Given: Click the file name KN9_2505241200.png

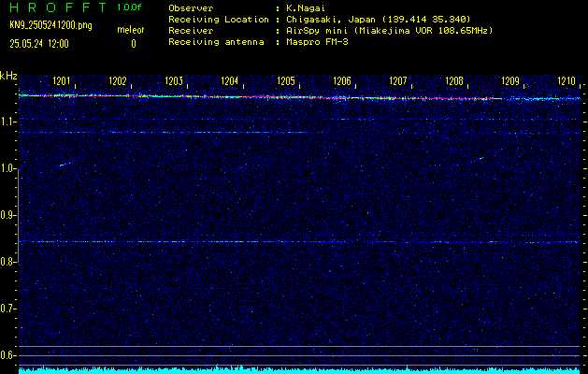Looking at the screenshot, I should [51, 25].
